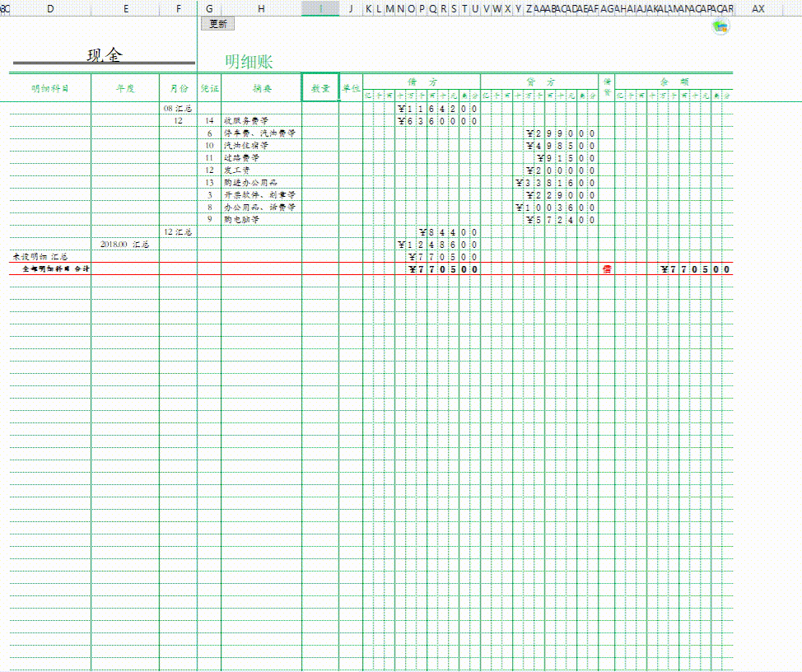The height and width of the screenshot is (672, 802).
Task: Click the 2018.00 汇总 cell
Action: [125, 244]
